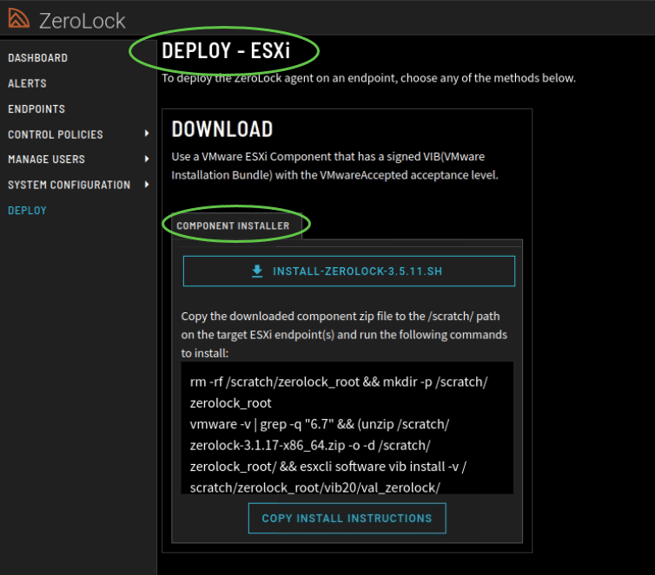Expand System Configuration submenu arrow
The height and width of the screenshot is (575, 655).
pyautogui.click(x=147, y=184)
